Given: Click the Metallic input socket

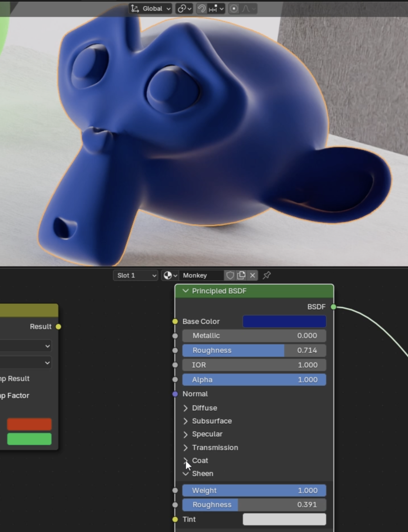Looking at the screenshot, I should pyautogui.click(x=175, y=336).
